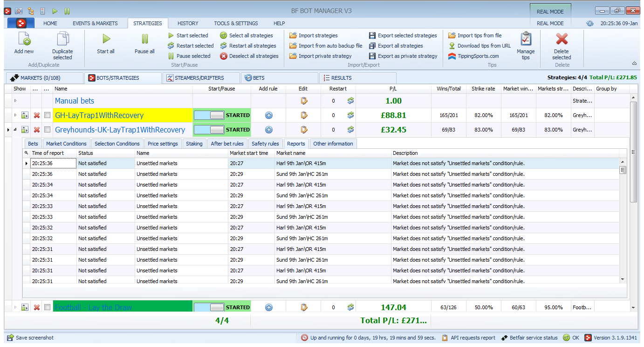Screen dimensions: 644x347
Task: Edit the Greyhounds-UK-LayTrap1WithRecovery strategy
Action: pyautogui.click(x=304, y=130)
